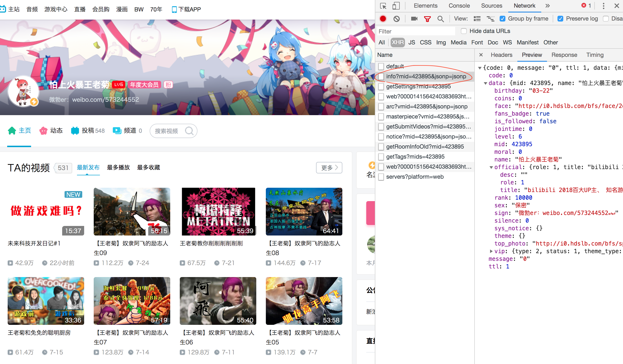Switch to the Response tab
The image size is (623, 364).
click(x=564, y=55)
